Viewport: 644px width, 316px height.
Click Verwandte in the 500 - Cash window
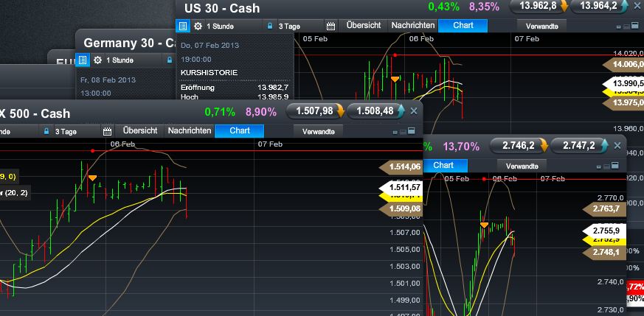click(318, 132)
